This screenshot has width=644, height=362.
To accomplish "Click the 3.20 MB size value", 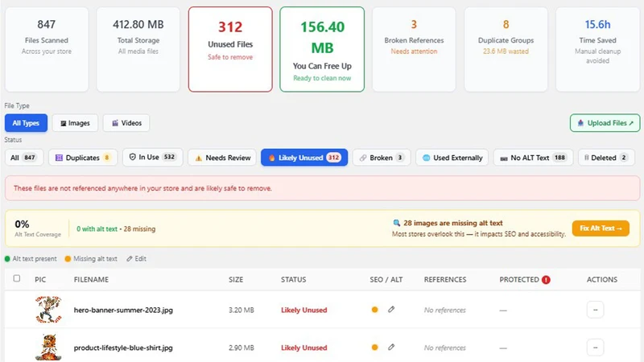I will tap(241, 310).
